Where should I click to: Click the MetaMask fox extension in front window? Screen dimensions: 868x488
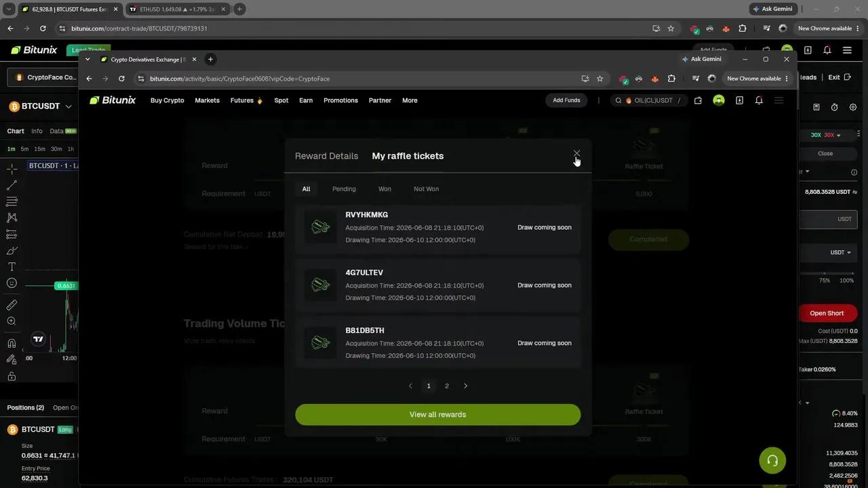pyautogui.click(x=654, y=79)
